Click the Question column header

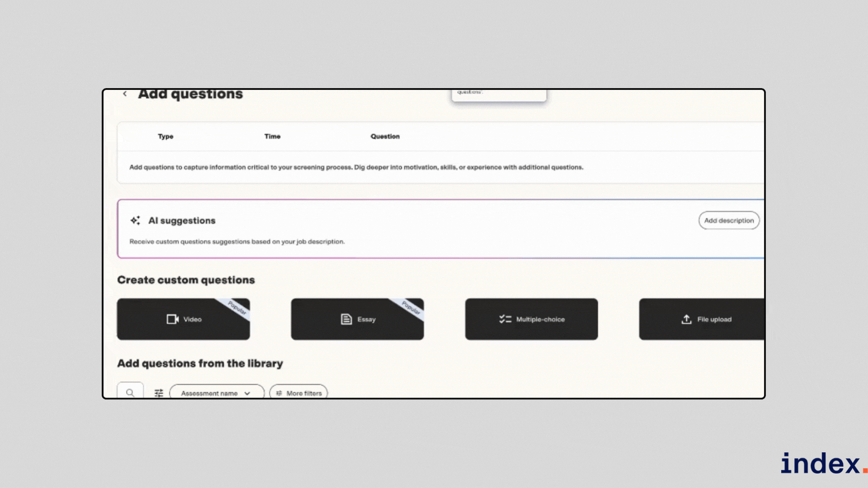pyautogui.click(x=385, y=136)
